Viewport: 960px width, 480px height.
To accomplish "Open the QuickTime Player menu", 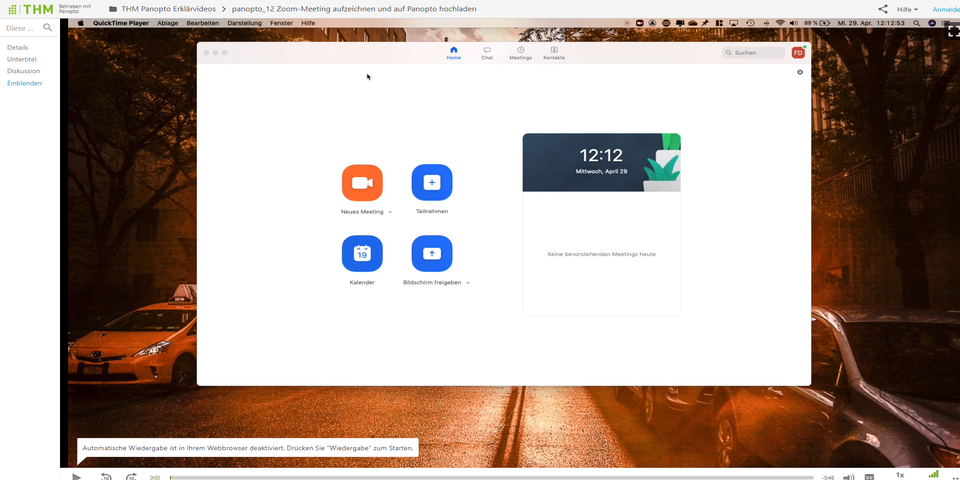I will click(121, 23).
